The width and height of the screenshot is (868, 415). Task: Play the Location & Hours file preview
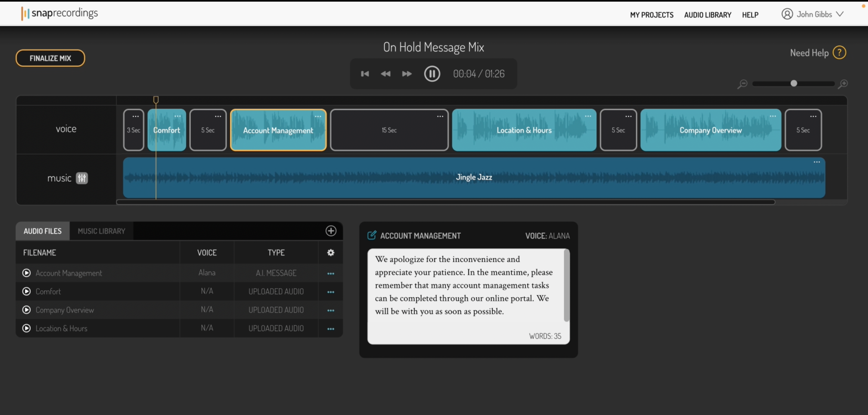click(26, 329)
